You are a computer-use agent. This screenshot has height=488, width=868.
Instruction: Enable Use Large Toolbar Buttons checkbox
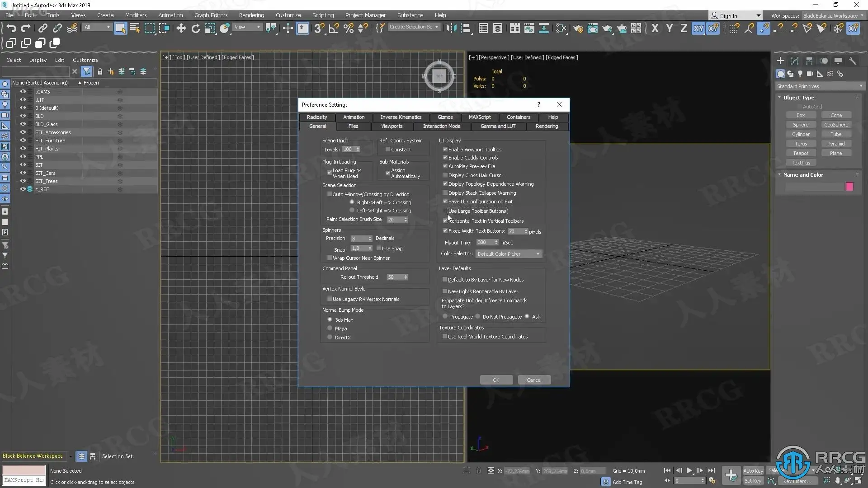point(445,211)
